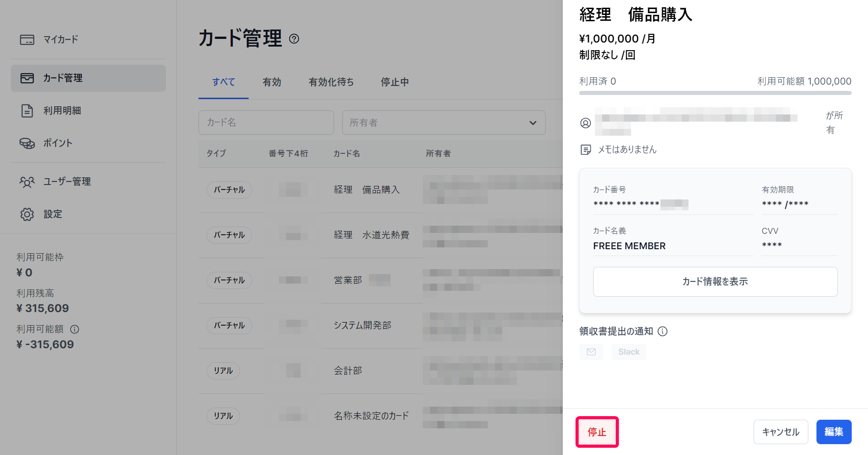
Task: Open the 所有者 dropdown
Action: point(444,123)
